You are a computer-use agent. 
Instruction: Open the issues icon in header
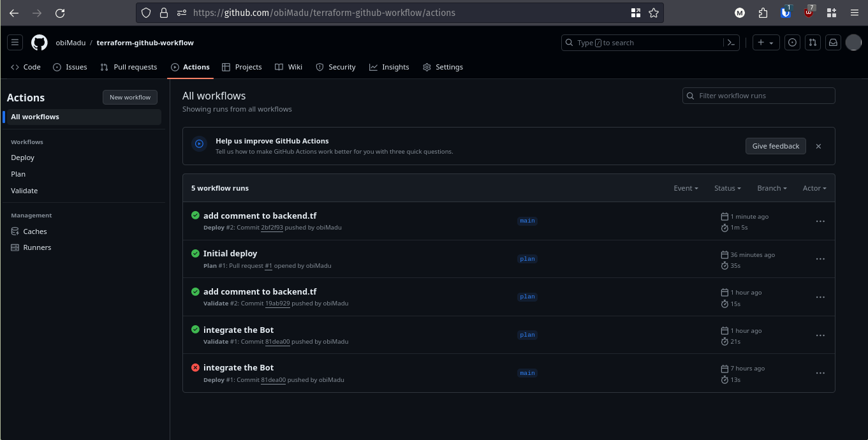[792, 43]
